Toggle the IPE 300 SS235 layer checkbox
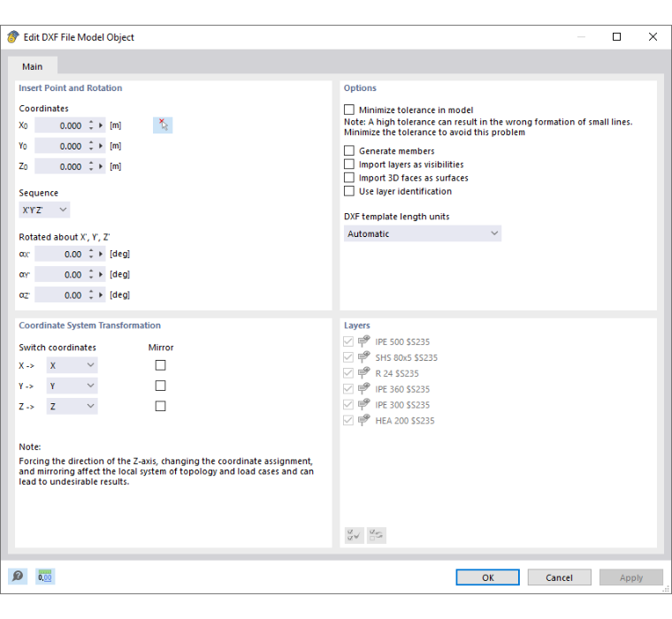Viewport: 672px width, 619px height. [348, 405]
